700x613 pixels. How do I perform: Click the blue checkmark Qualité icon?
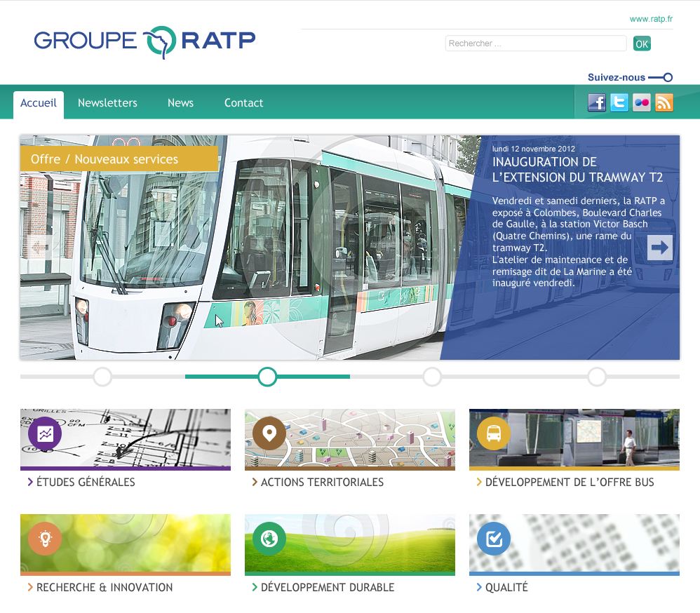point(494,539)
